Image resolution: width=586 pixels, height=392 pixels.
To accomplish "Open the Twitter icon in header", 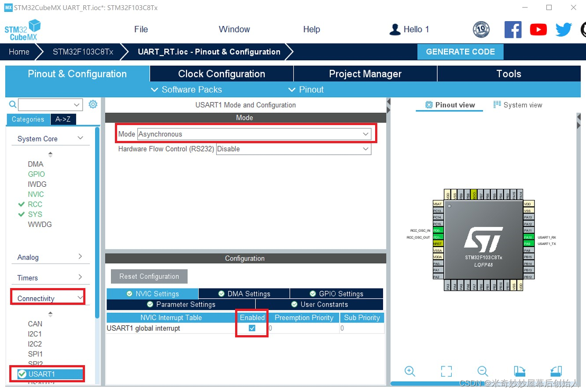I will tap(564, 30).
